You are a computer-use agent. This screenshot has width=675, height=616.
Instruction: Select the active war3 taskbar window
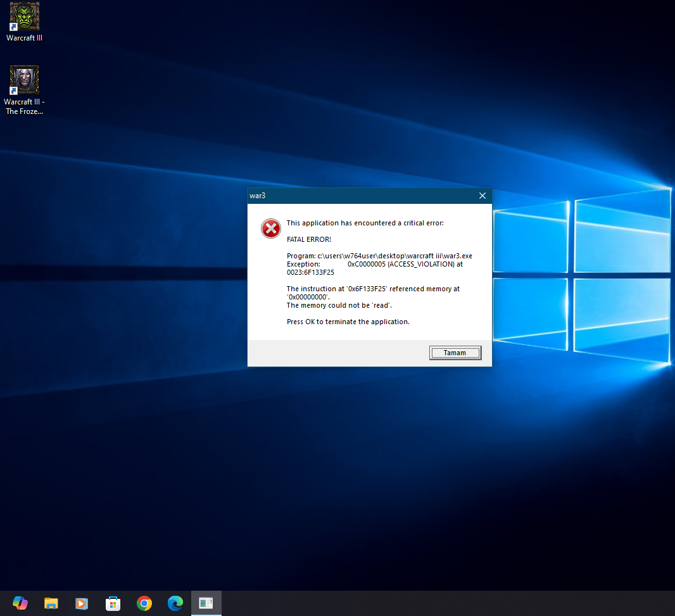pos(206,603)
